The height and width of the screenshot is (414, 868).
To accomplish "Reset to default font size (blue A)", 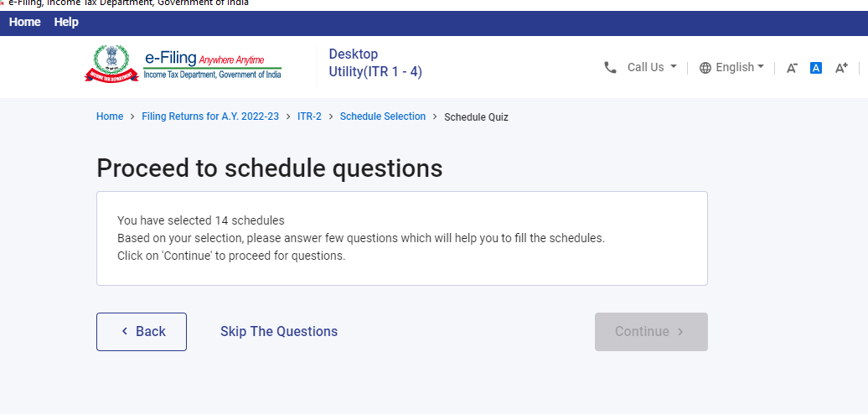I will click(815, 68).
